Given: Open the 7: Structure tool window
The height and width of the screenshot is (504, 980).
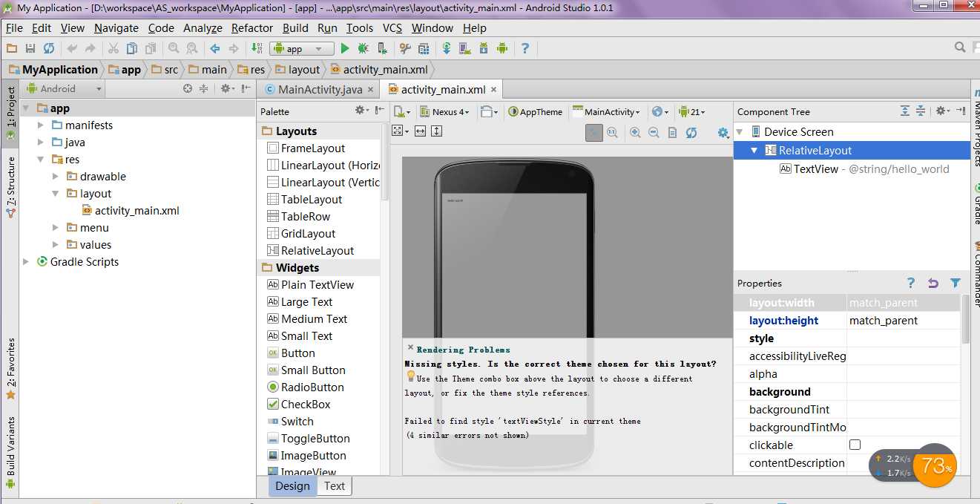Looking at the screenshot, I should [10, 186].
